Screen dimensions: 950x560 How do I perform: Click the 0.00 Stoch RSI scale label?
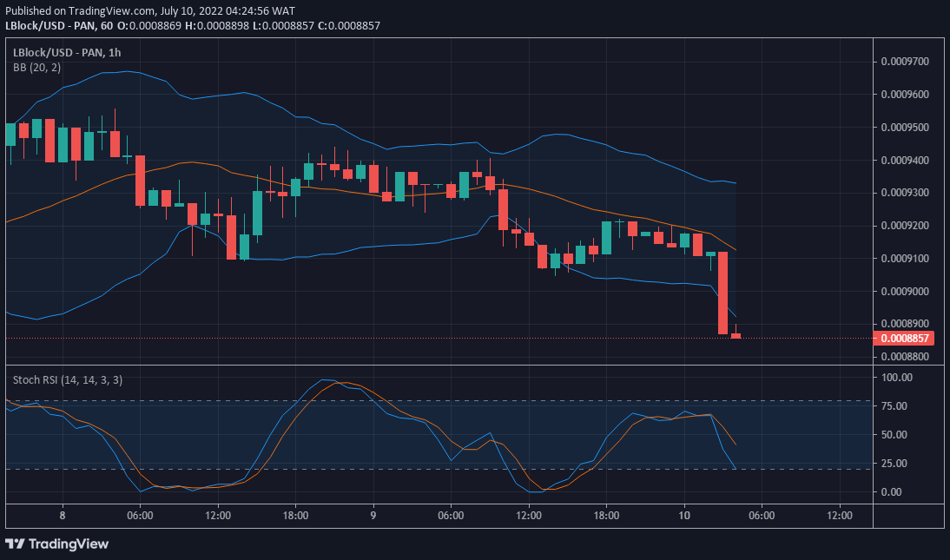892,491
